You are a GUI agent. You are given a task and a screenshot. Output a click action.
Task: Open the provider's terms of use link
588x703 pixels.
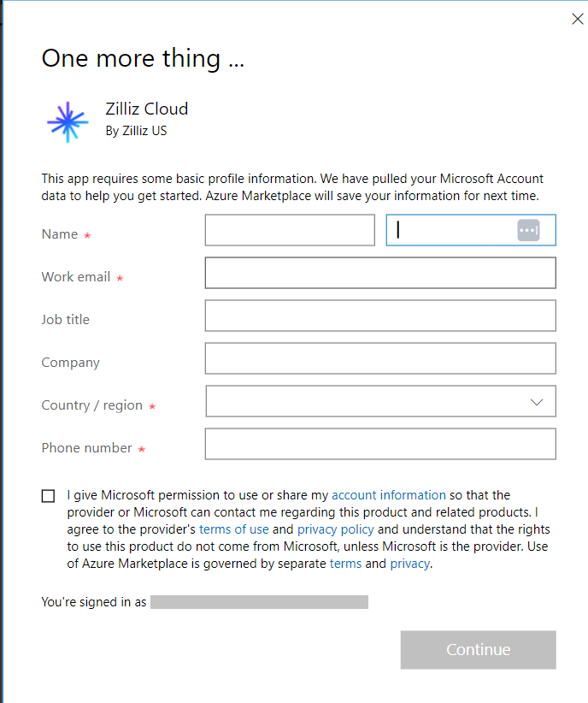point(233,529)
